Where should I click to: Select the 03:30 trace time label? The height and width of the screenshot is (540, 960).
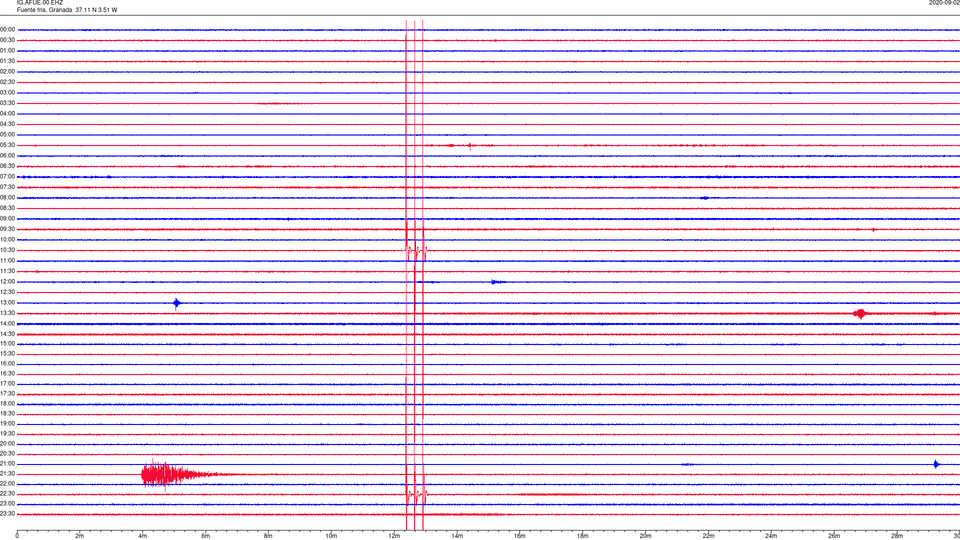(x=8, y=103)
